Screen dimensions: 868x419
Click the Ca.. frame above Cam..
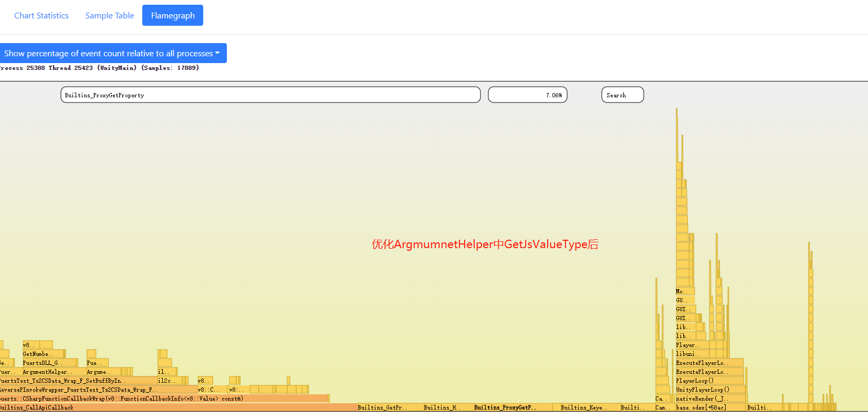662,398
